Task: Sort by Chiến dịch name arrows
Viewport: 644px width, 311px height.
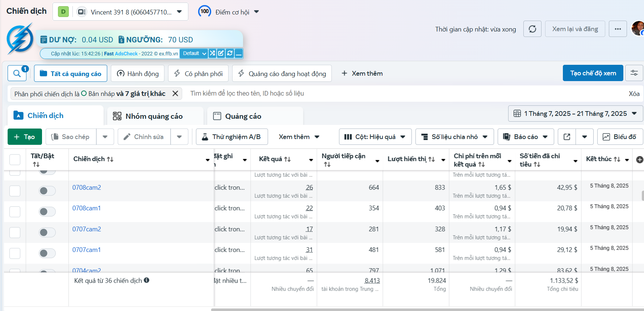Action: pos(110,159)
